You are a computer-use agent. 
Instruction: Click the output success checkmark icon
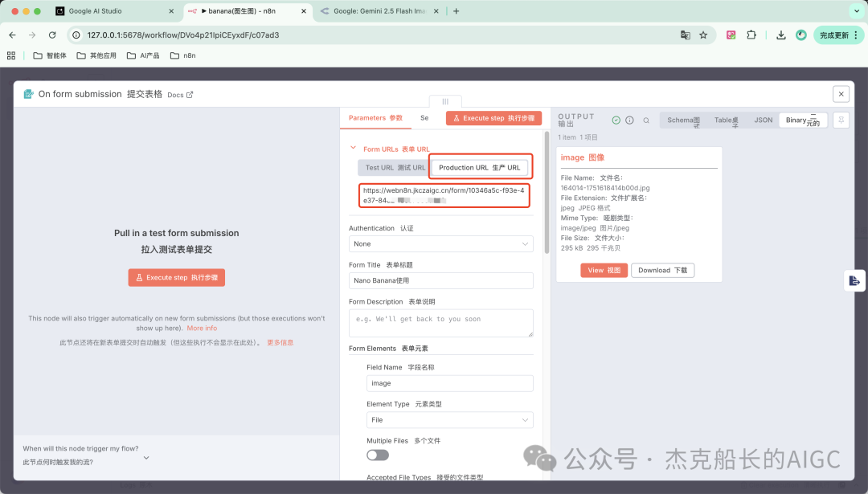[616, 120]
